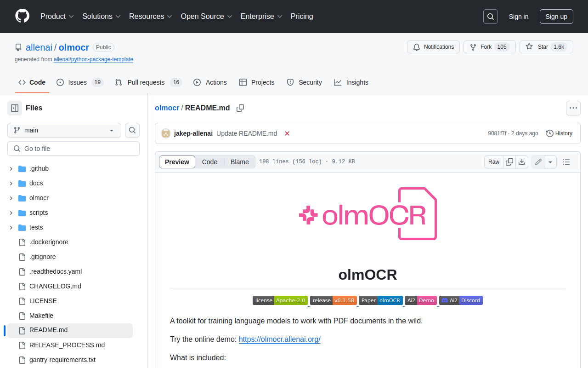Switch to Code view
The height and width of the screenshot is (368, 588).
[209, 162]
